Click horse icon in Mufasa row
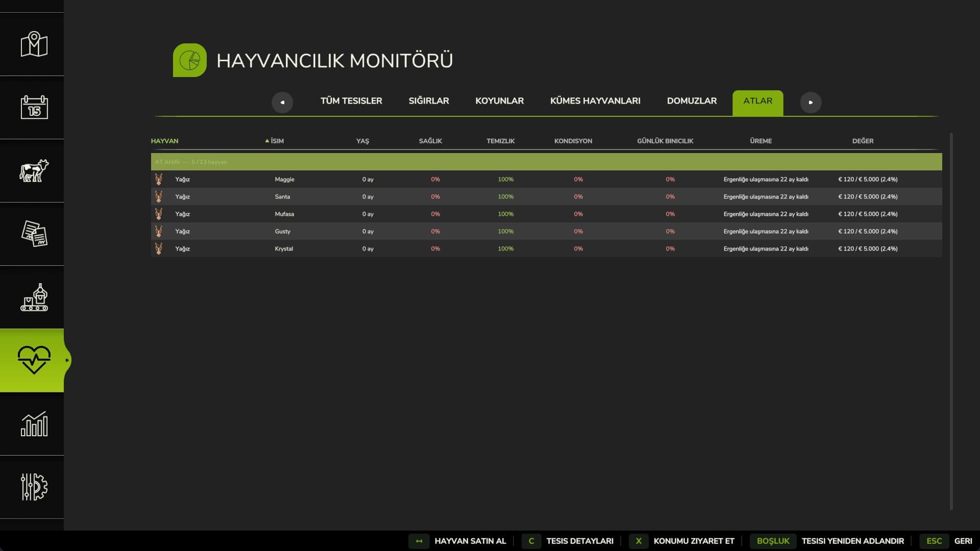This screenshot has width=980, height=551. click(x=159, y=214)
